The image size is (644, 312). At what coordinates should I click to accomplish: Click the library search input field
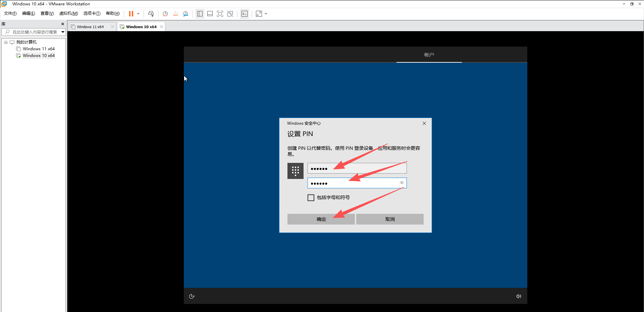tap(34, 32)
